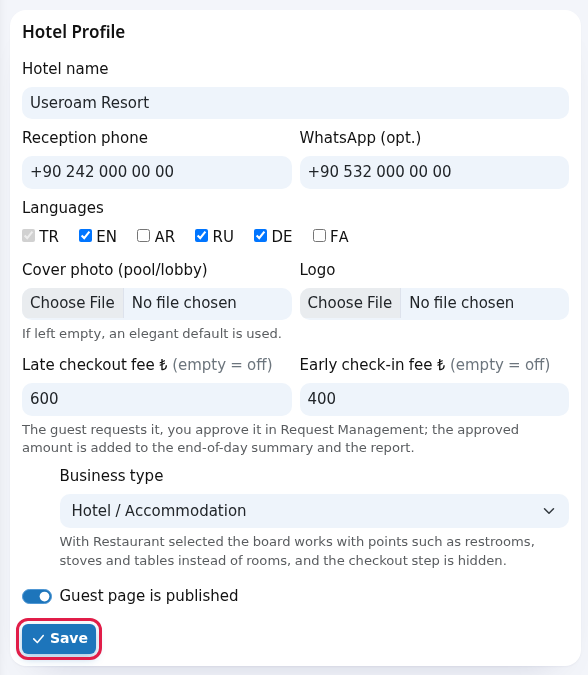The height and width of the screenshot is (675, 588).
Task: Click the 'Languages' label
Action: [x=63, y=208]
